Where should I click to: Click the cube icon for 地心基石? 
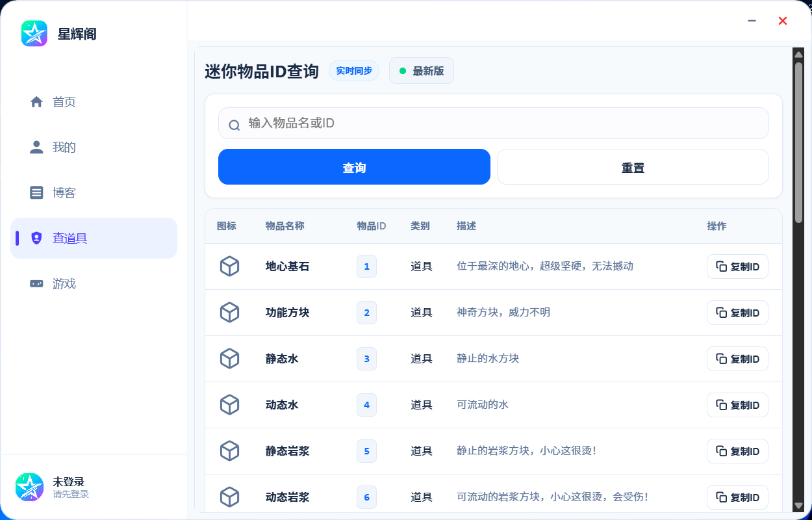[229, 266]
